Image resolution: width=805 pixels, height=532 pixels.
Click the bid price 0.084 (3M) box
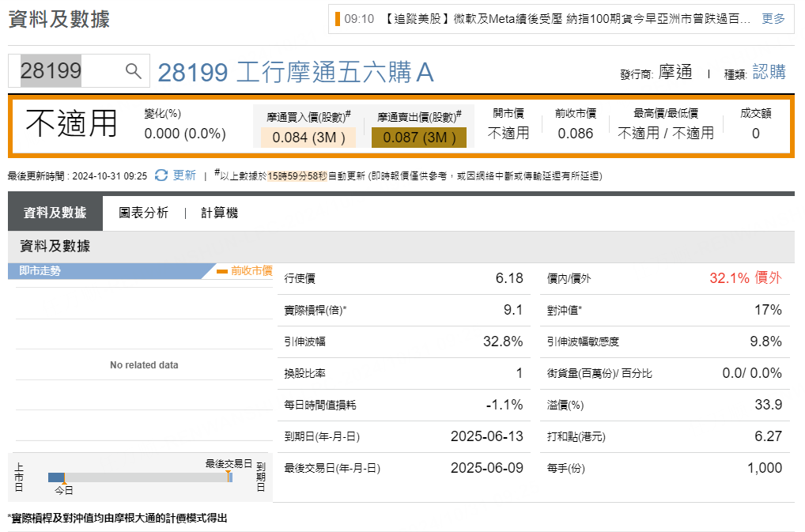[x=308, y=138]
